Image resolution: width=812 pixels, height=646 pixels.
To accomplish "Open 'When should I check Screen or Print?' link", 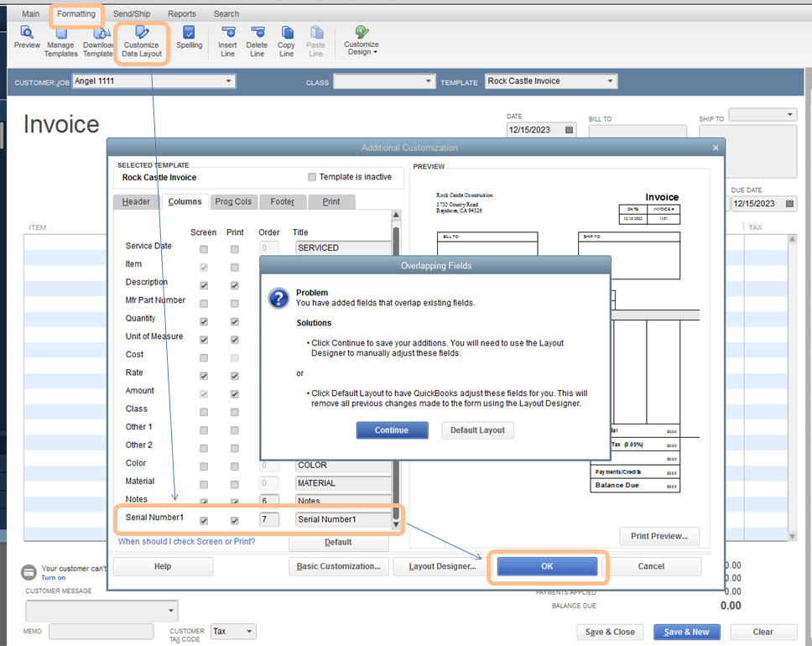I will click(187, 541).
